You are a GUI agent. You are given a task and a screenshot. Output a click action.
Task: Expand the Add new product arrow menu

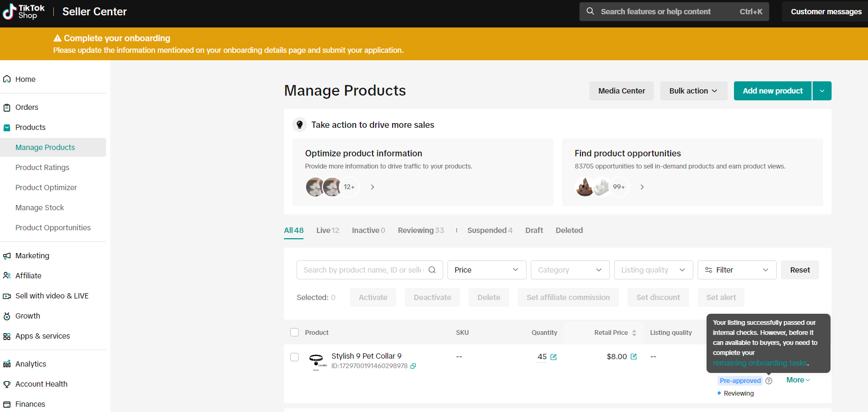(x=822, y=91)
